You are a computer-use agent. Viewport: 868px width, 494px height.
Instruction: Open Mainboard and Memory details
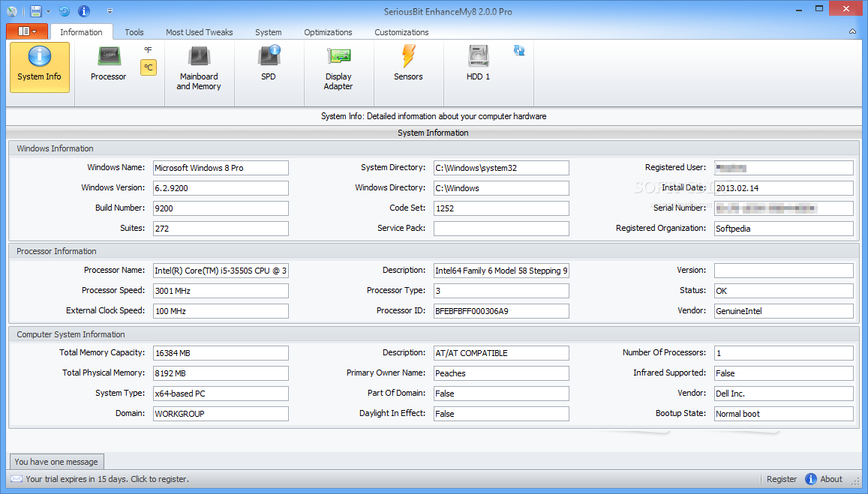tap(199, 68)
